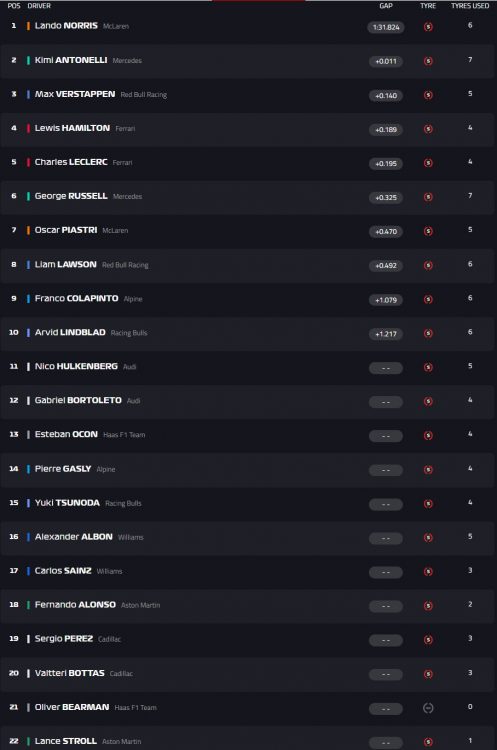Screen dimensions: 497x750
Task: Click the soft tyre icon for Lando Norris
Action: tap(428, 27)
